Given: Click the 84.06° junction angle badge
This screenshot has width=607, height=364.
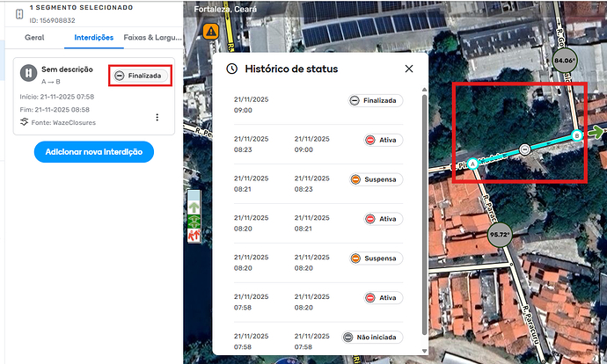Looking at the screenshot, I should 565,61.
